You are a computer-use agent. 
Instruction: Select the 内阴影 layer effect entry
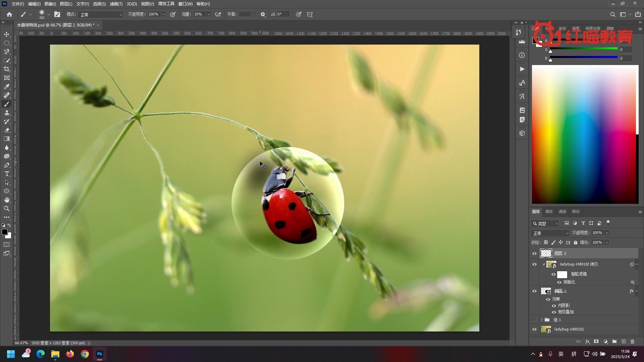tap(564, 305)
